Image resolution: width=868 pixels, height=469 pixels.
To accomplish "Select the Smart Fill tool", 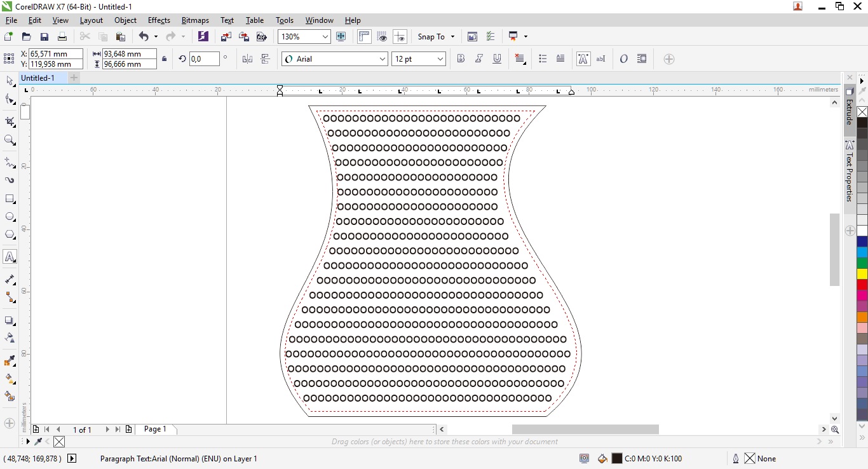I will pyautogui.click(x=10, y=397).
